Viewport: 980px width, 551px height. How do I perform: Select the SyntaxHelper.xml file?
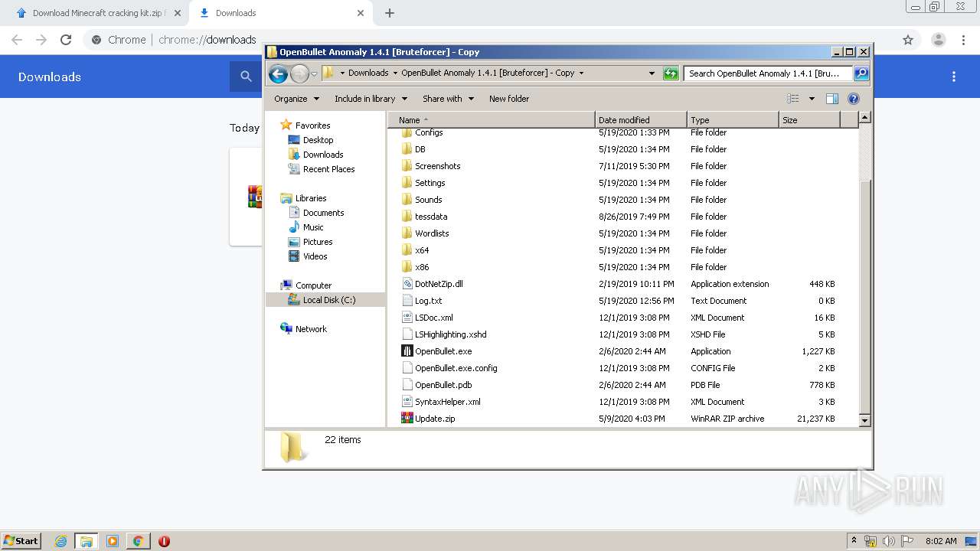click(447, 402)
